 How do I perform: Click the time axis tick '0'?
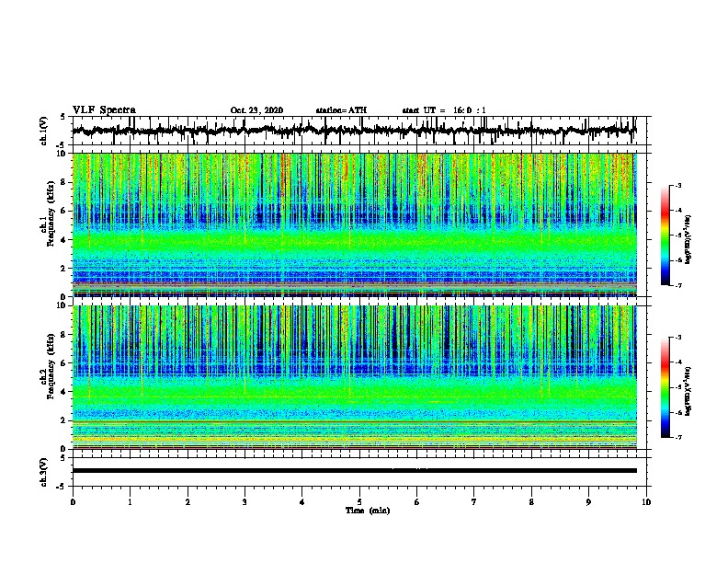73,502
